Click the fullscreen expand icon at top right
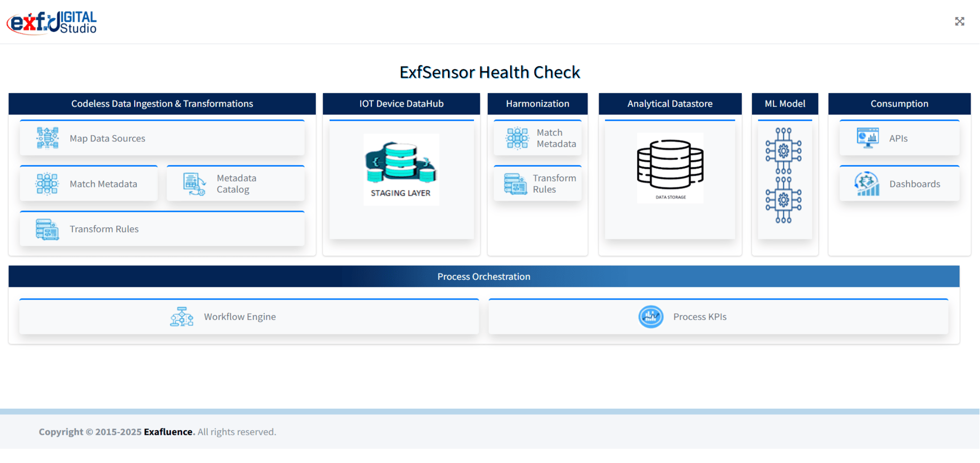The height and width of the screenshot is (463, 980). coord(959,21)
